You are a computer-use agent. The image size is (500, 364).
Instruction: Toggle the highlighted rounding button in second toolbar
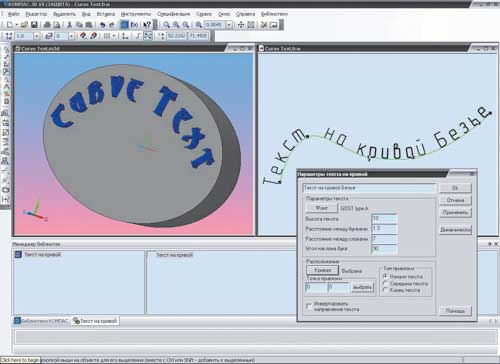(148, 35)
